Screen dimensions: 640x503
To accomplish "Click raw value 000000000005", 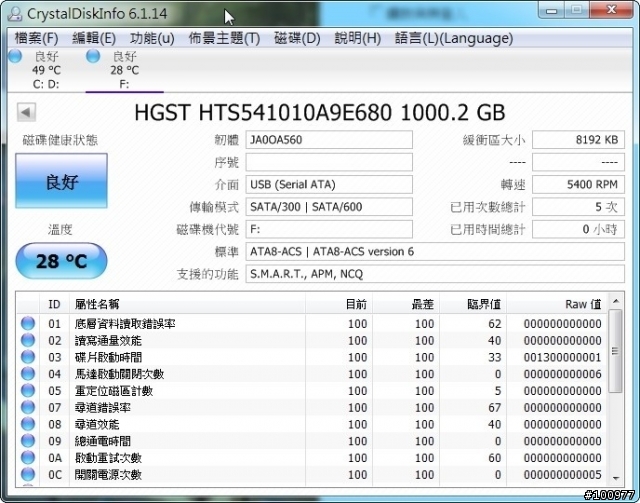I will tap(562, 474).
